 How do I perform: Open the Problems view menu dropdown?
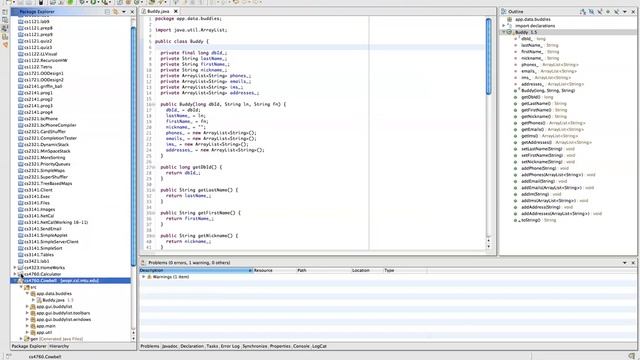[x=624, y=263]
